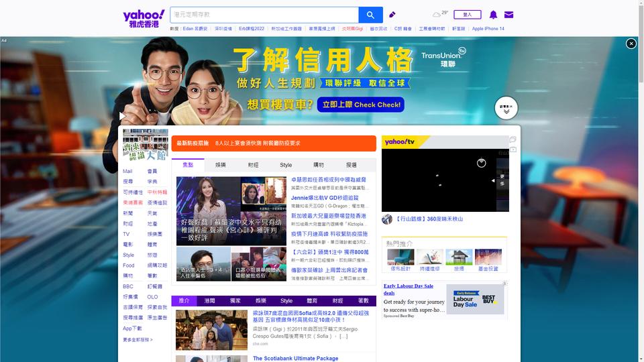The width and height of the screenshot is (644, 362).
Task: Close the TransUnion banner ad
Action: [631, 44]
